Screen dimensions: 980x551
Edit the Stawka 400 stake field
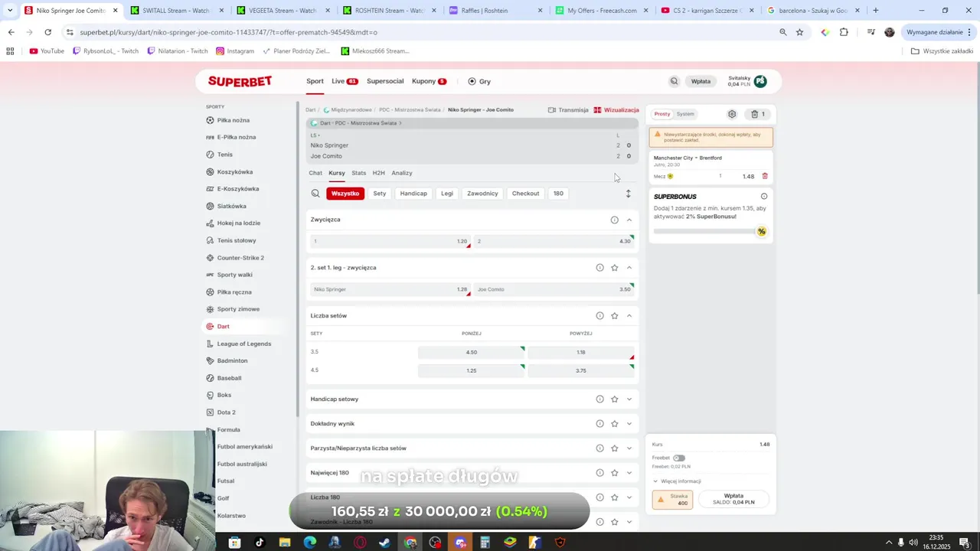(x=673, y=499)
